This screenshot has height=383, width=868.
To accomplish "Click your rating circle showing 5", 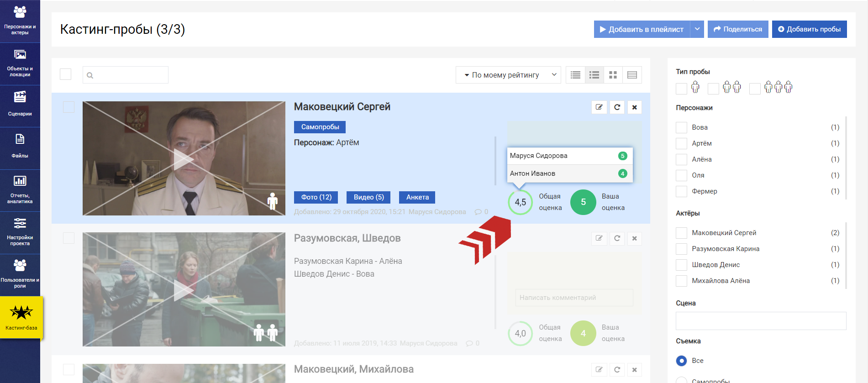I will [x=583, y=202].
